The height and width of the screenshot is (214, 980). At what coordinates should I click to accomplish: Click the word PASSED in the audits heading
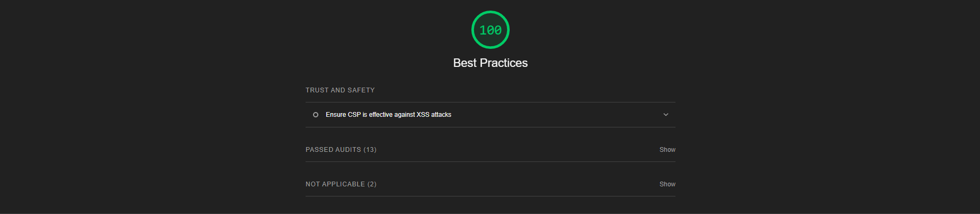[319, 150]
